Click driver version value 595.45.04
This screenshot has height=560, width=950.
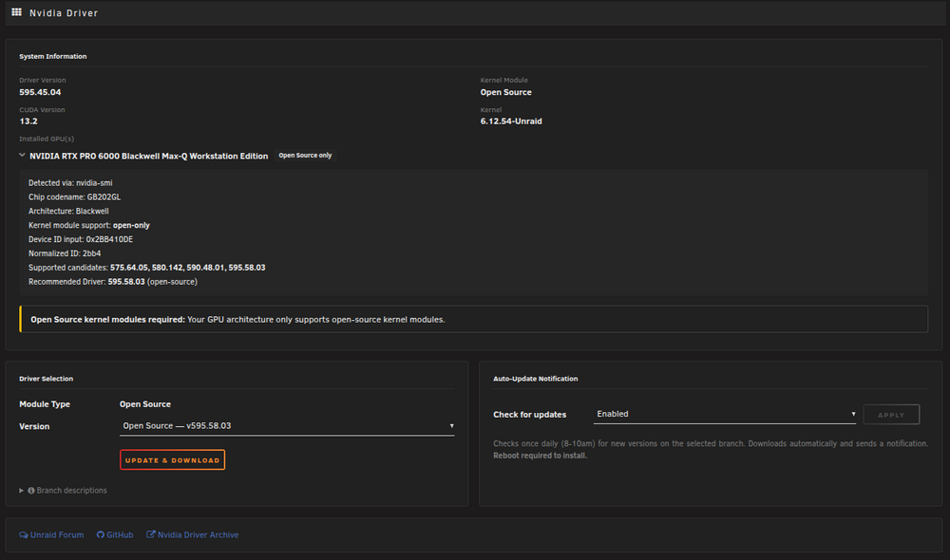point(40,92)
